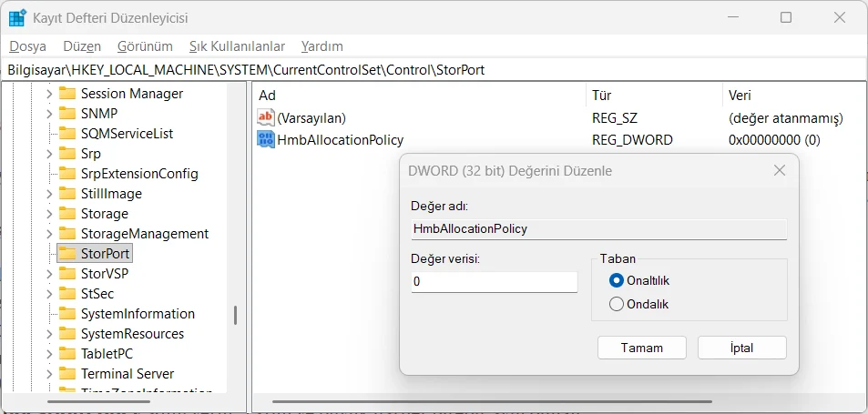The image size is (868, 414).
Task: Expand the SNMP tree node
Action: [49, 114]
